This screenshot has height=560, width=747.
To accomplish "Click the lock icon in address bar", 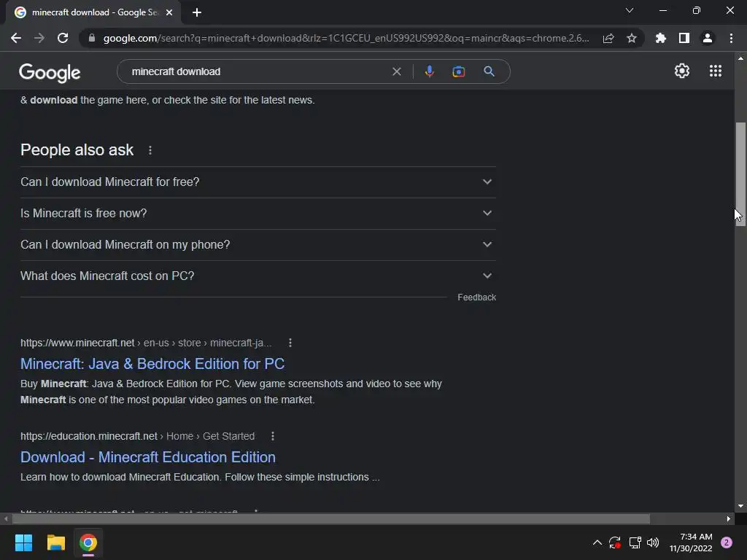I will click(92, 38).
